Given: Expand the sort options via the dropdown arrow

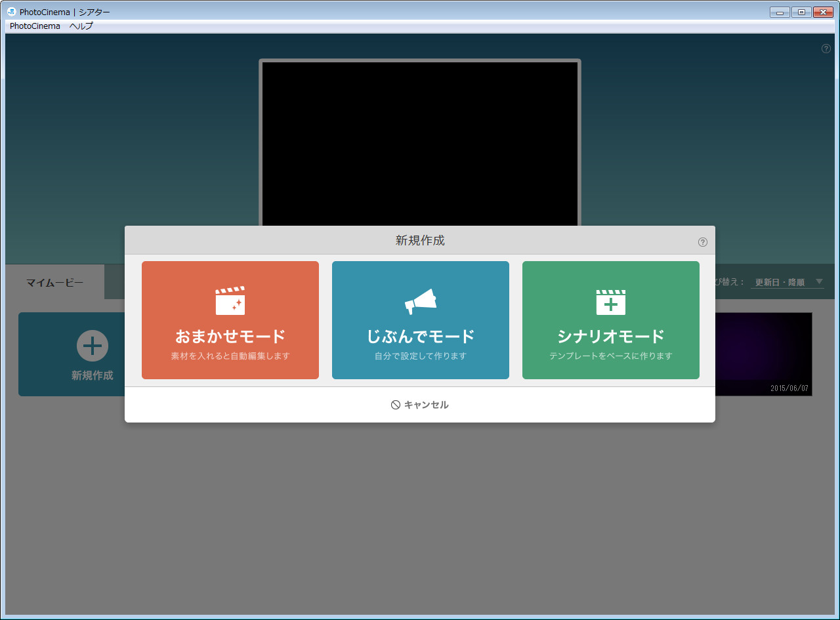Looking at the screenshot, I should pos(818,282).
